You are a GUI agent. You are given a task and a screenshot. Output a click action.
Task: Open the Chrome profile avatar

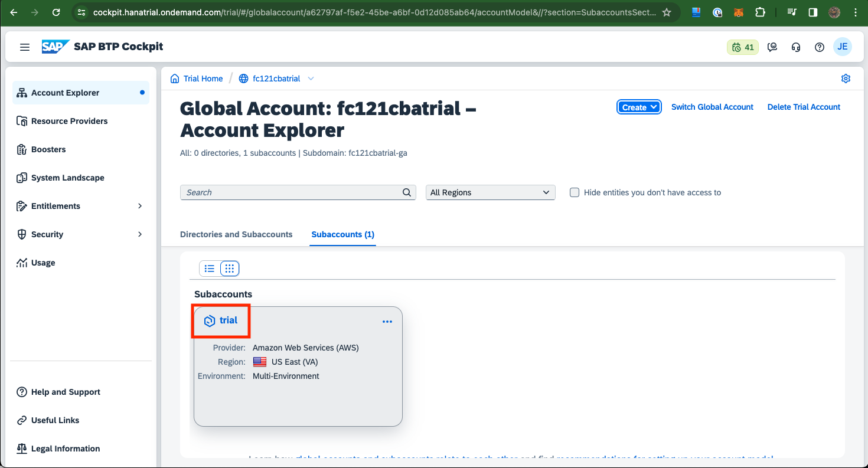(x=834, y=12)
